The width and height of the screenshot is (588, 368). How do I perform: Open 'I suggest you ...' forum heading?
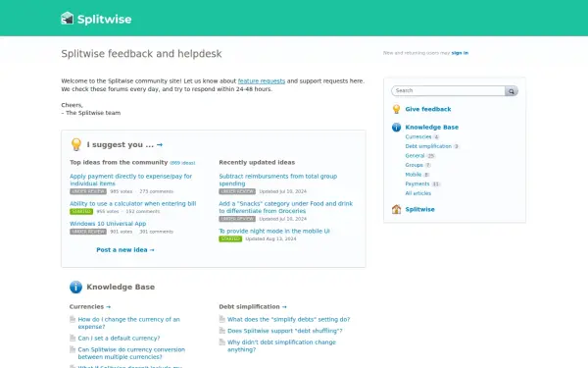[120, 144]
